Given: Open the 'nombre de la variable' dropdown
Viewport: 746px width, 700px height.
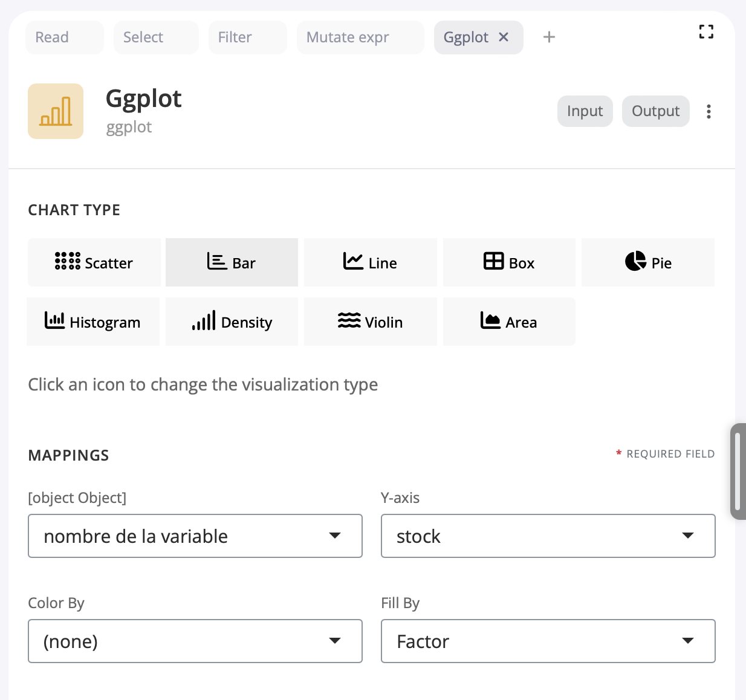Looking at the screenshot, I should pyautogui.click(x=195, y=536).
